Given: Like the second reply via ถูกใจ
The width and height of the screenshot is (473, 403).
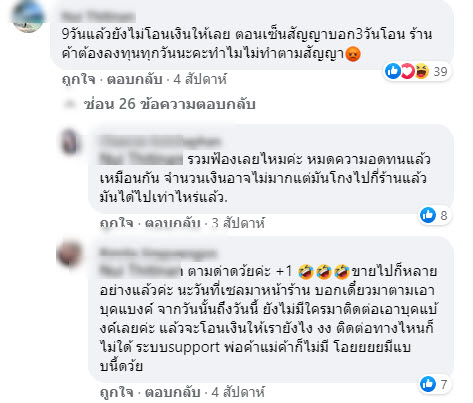Looking at the screenshot, I should click(x=117, y=223).
